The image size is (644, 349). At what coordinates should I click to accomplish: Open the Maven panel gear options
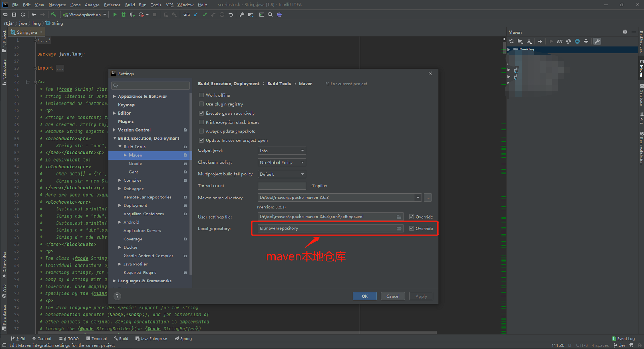click(625, 32)
